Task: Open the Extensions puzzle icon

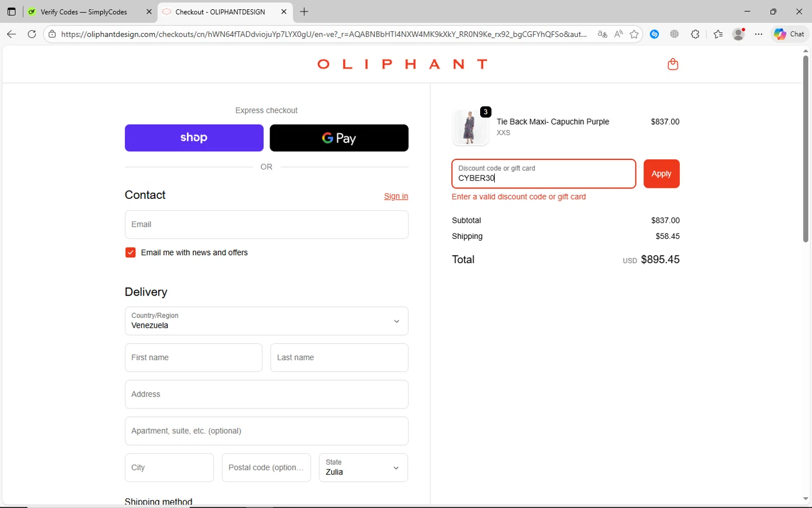Action: [x=695, y=34]
